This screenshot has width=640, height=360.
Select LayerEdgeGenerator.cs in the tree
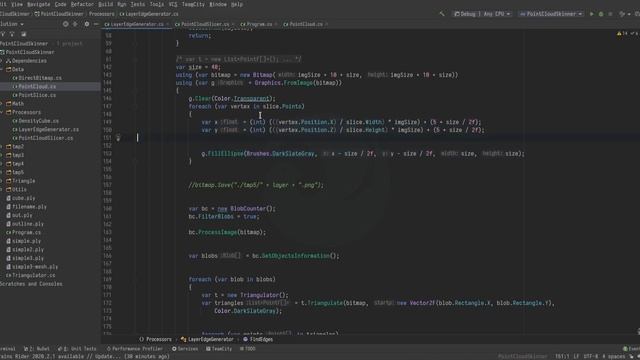tap(45, 129)
